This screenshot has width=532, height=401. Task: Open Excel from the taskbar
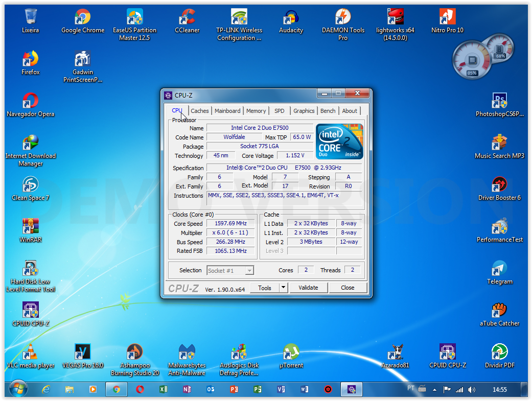click(x=163, y=389)
